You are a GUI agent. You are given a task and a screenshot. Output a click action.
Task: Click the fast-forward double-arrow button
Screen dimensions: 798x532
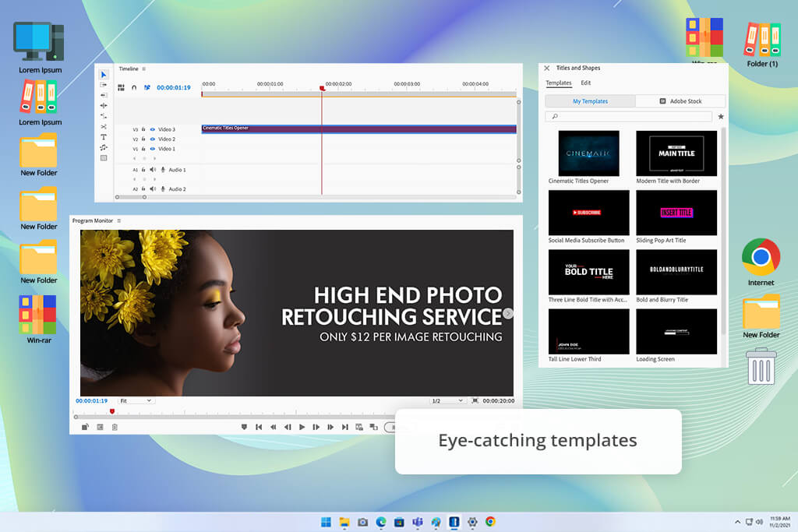pyautogui.click(x=330, y=427)
